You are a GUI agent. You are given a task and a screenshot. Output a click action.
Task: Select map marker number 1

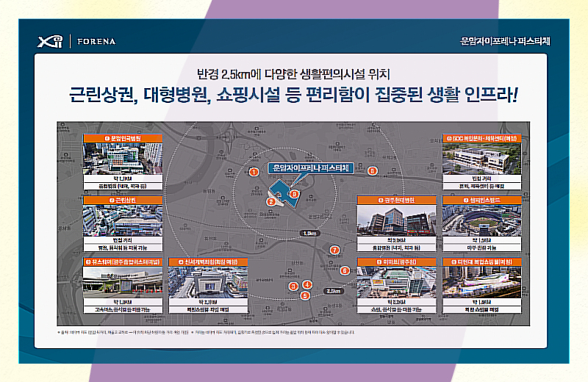click(254, 172)
